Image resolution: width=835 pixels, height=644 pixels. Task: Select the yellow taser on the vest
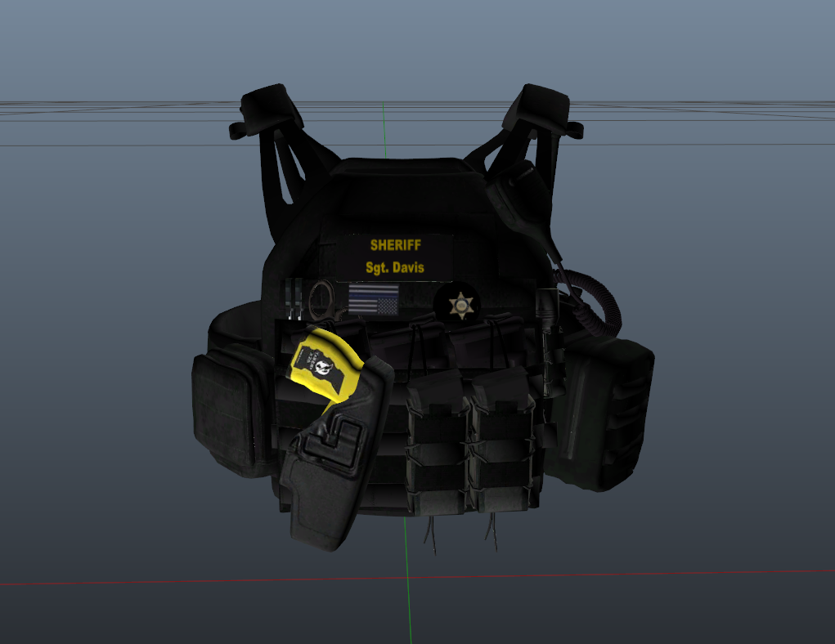point(323,362)
